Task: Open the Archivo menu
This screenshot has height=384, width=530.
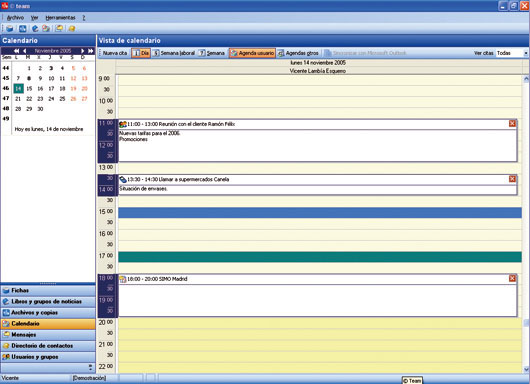Action: [x=15, y=18]
